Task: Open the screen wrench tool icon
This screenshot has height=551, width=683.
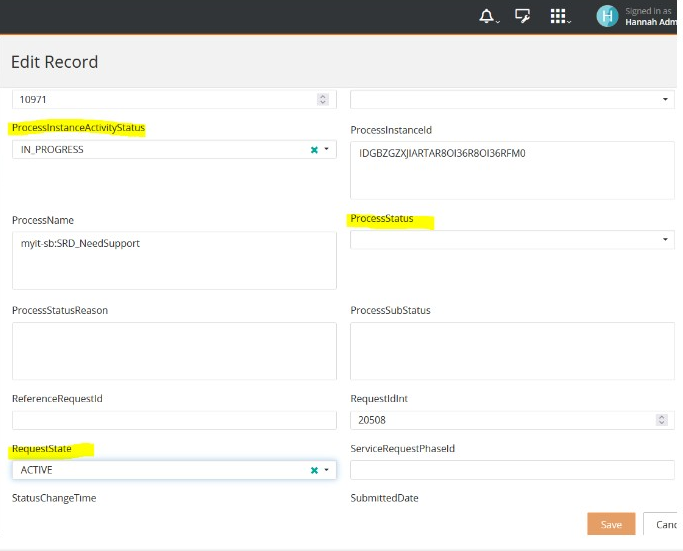Action: tap(522, 16)
